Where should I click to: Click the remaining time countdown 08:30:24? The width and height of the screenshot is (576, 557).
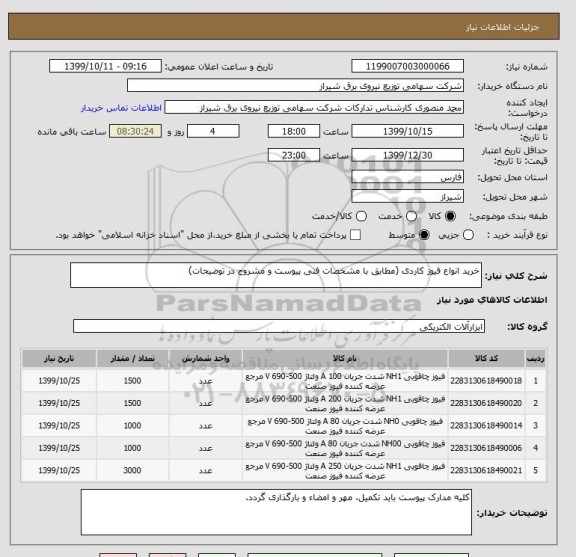click(x=135, y=131)
